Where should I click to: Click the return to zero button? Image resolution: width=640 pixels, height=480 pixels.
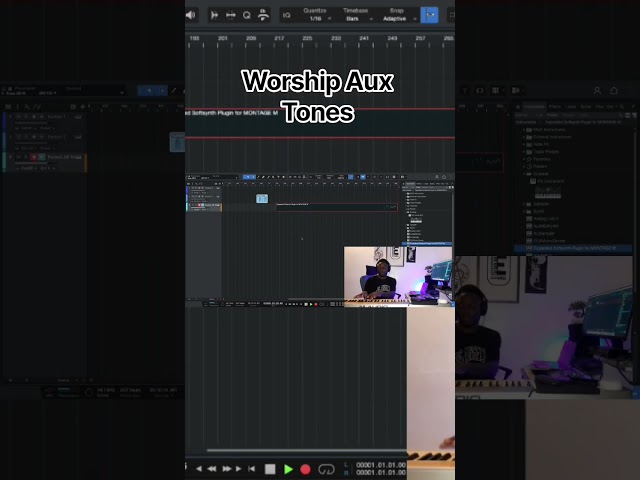(x=252, y=469)
